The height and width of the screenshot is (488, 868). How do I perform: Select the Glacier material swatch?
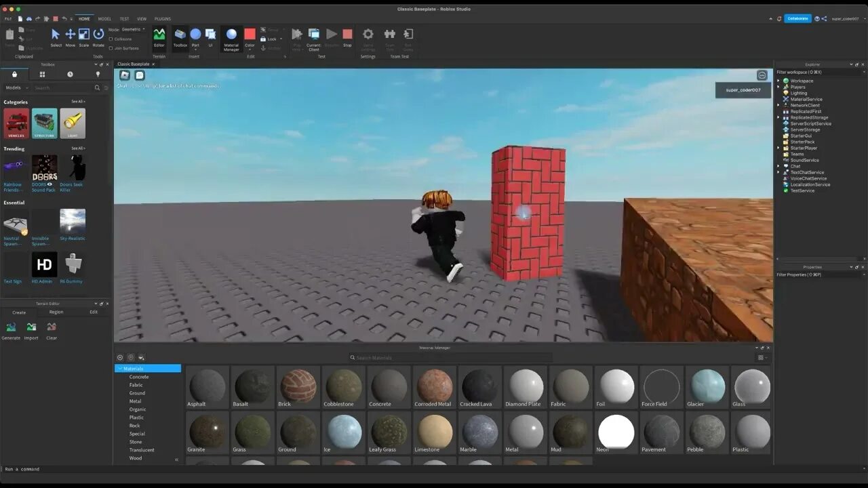707,387
